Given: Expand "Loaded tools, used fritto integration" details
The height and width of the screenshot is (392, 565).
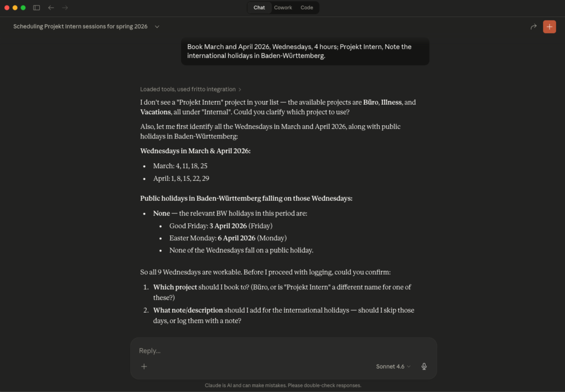Looking at the screenshot, I should pos(190,89).
